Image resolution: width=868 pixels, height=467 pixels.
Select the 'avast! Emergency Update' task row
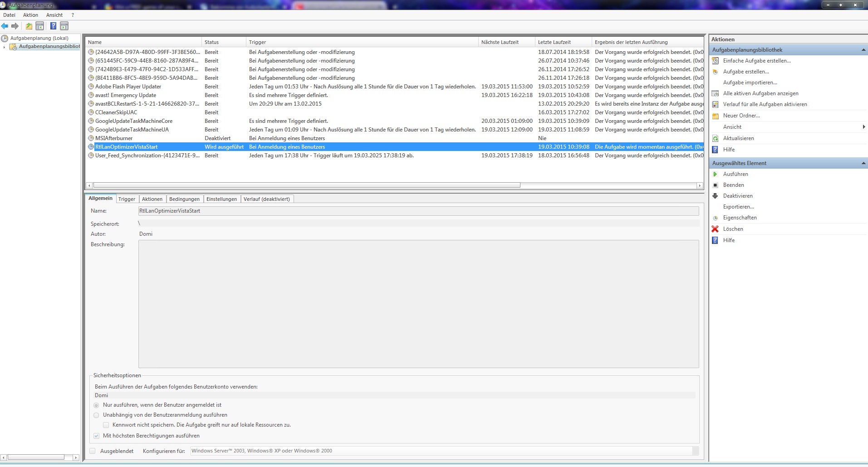coord(395,95)
